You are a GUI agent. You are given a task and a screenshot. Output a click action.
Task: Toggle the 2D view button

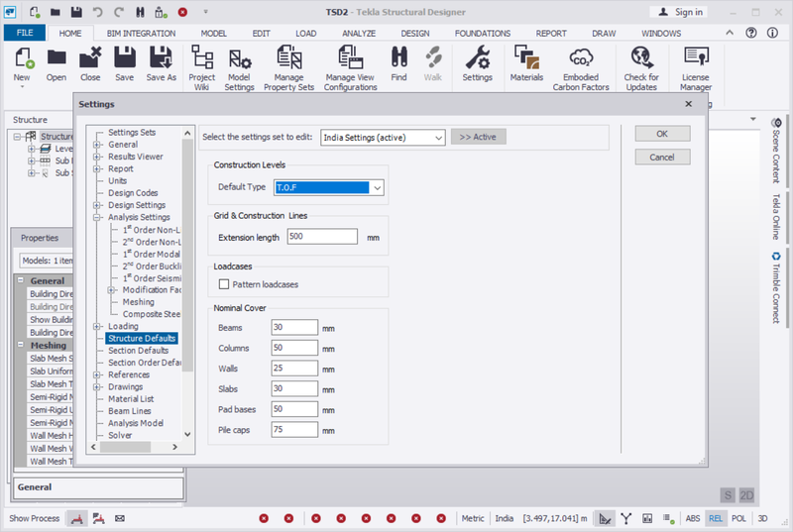(x=747, y=495)
